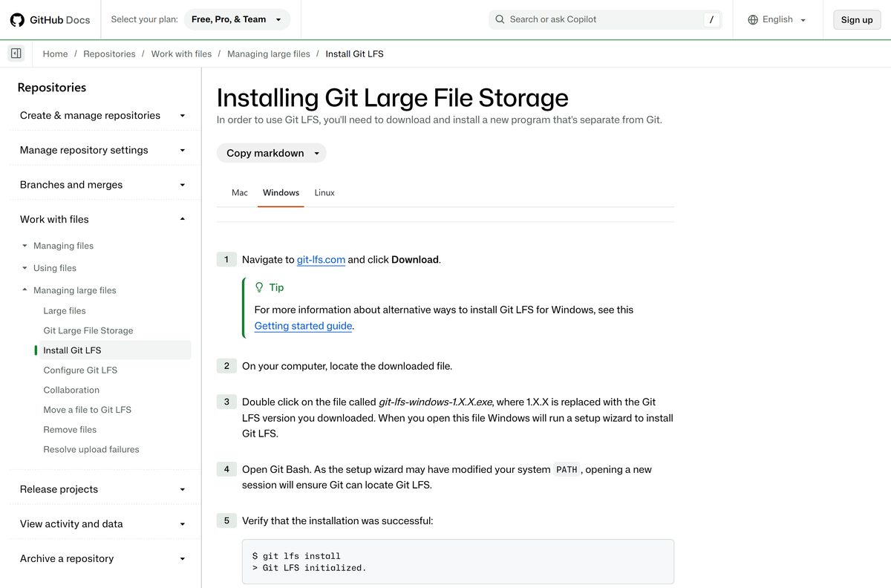Click 'On your computer, locate the downloaded file.'

point(347,366)
